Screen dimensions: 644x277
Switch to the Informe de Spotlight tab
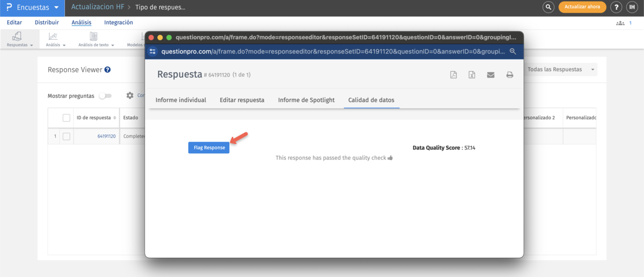(306, 100)
